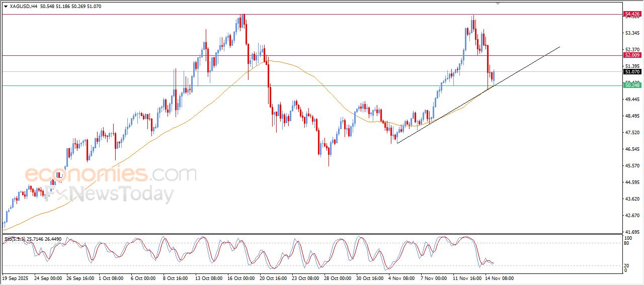This screenshot has height=285, width=644.
Task: Click the 53.345 price axis value
Action: tap(631, 33)
